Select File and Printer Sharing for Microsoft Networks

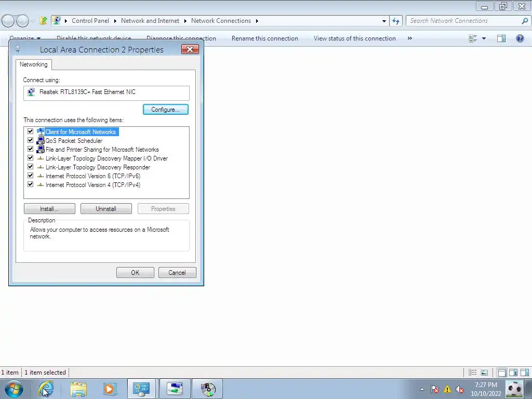coord(102,150)
